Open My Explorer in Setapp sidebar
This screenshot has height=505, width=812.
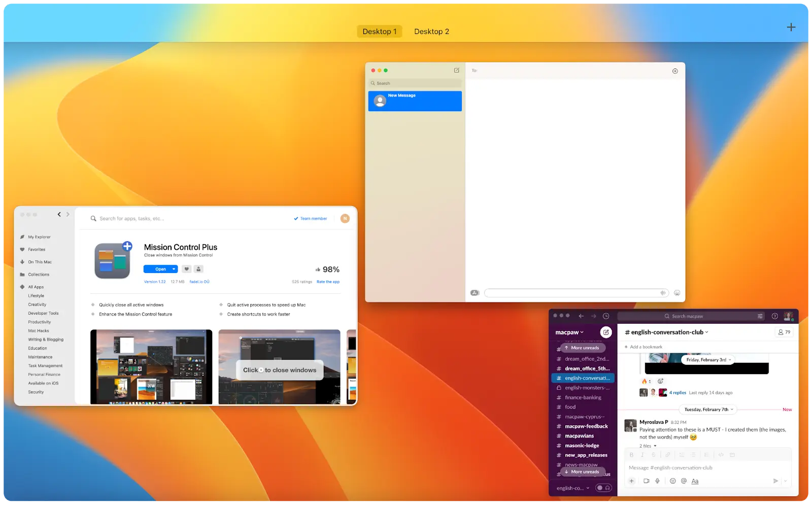(39, 237)
